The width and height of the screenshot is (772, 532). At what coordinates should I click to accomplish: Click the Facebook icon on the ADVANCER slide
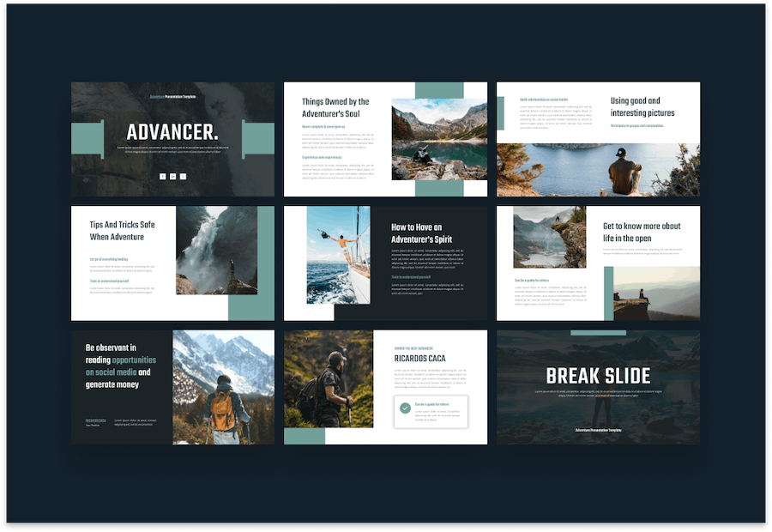point(162,177)
